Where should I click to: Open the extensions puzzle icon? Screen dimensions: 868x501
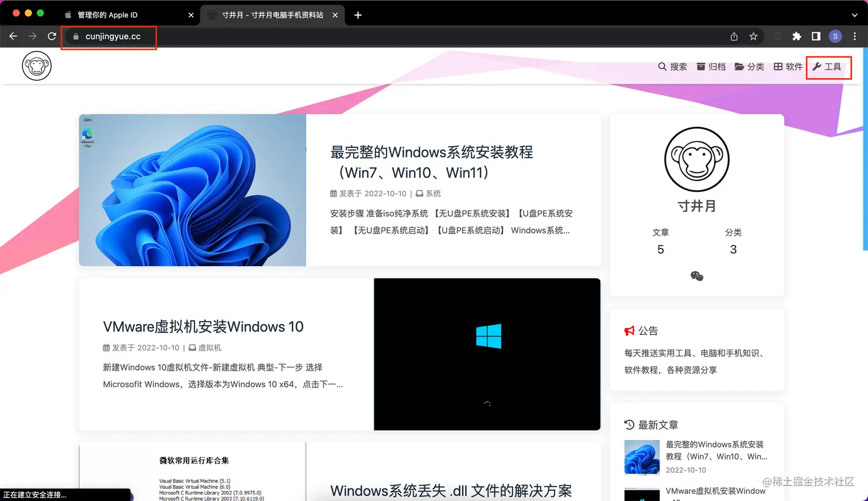pos(796,36)
